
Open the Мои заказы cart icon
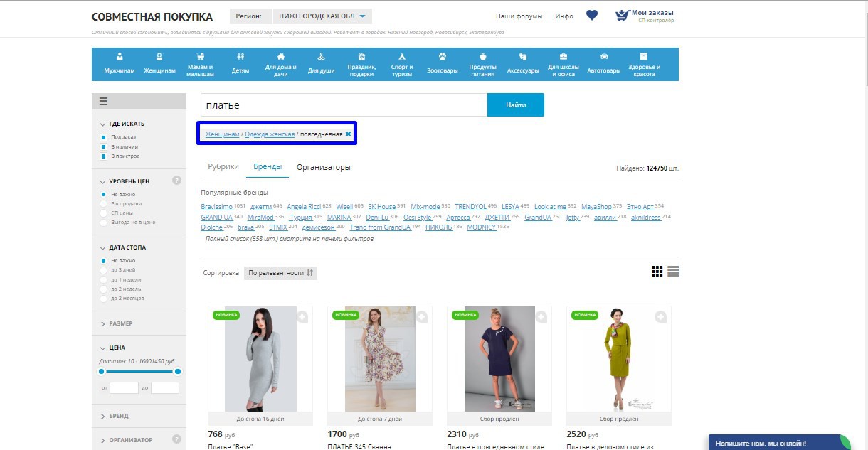pos(623,16)
